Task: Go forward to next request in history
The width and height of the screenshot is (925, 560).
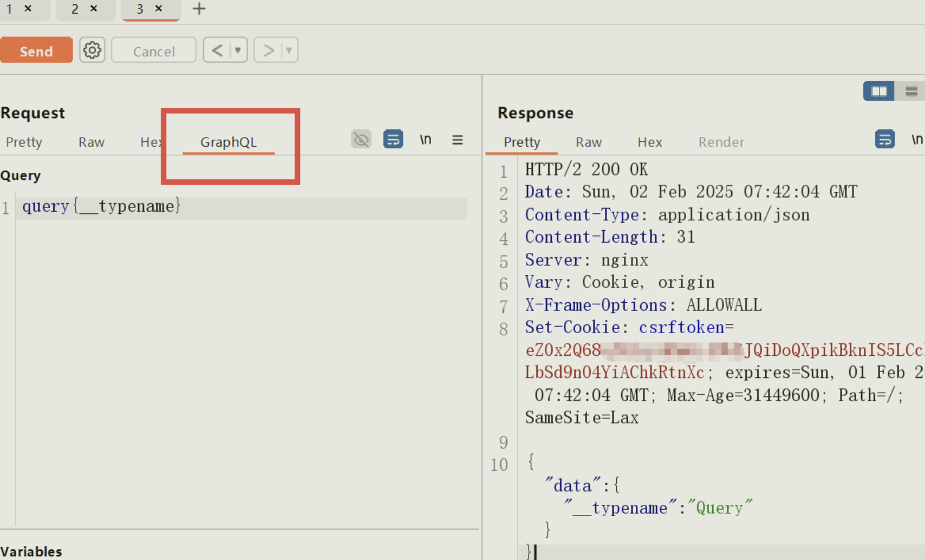Action: [268, 50]
